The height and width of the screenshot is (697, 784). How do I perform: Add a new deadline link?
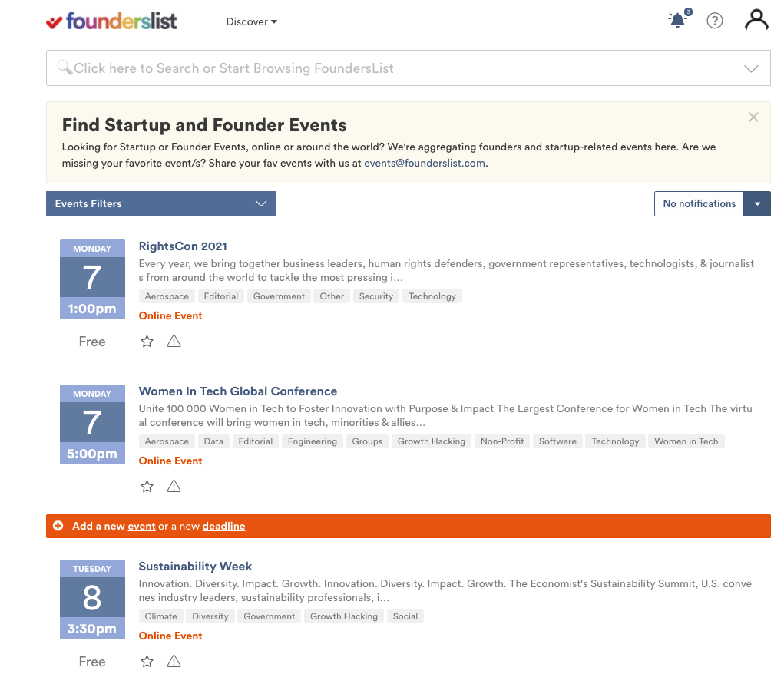(223, 526)
